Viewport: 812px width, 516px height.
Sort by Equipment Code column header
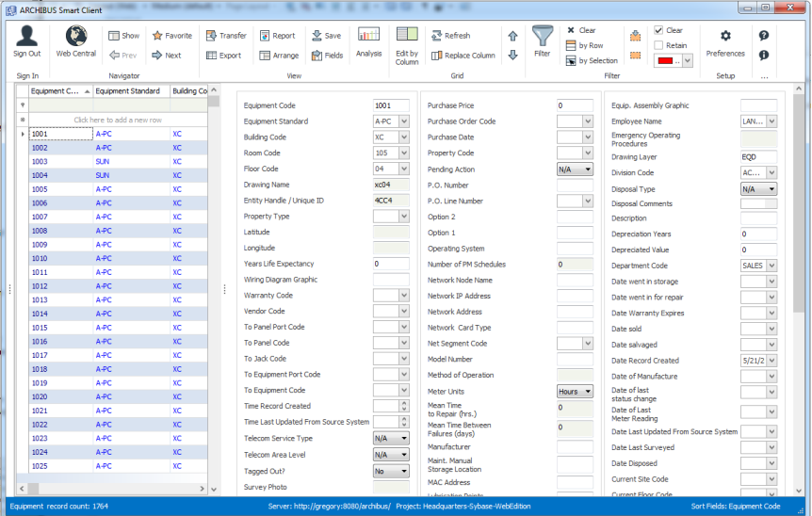[60, 90]
